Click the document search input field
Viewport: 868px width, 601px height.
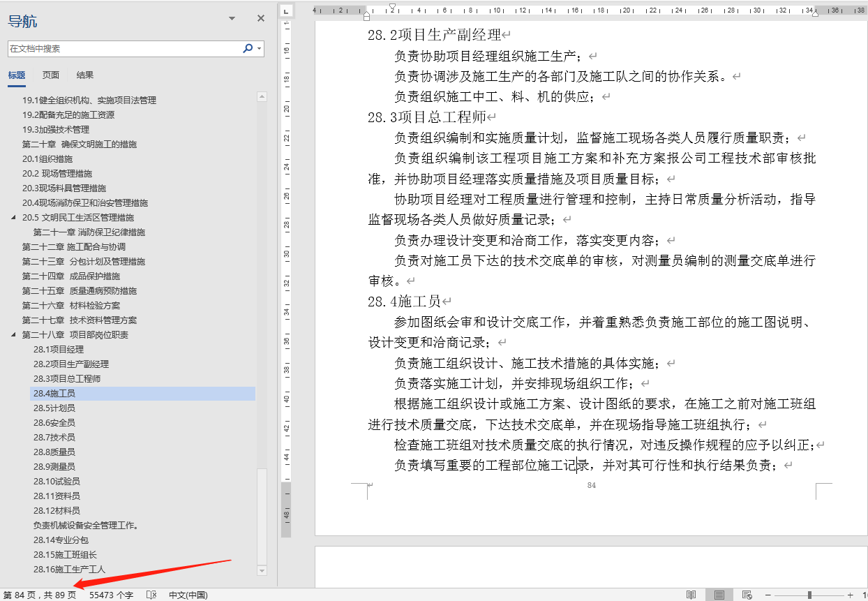126,50
